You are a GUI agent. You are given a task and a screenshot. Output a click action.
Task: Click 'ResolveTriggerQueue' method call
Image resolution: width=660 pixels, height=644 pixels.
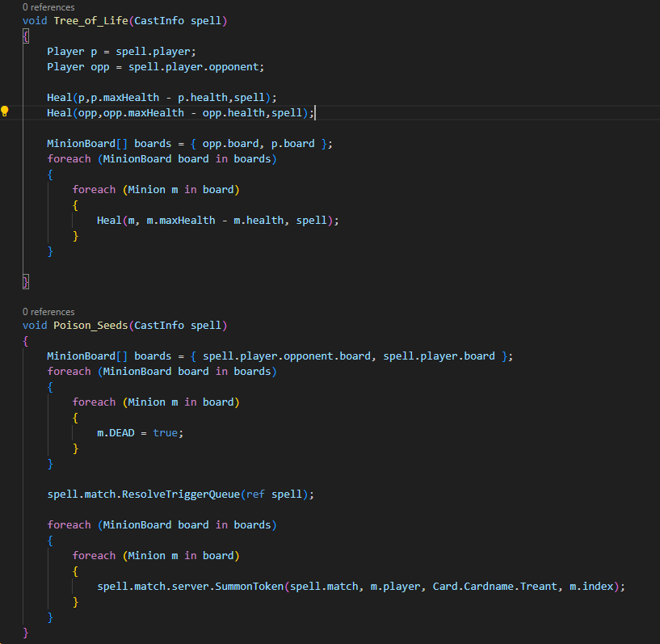coord(181,495)
